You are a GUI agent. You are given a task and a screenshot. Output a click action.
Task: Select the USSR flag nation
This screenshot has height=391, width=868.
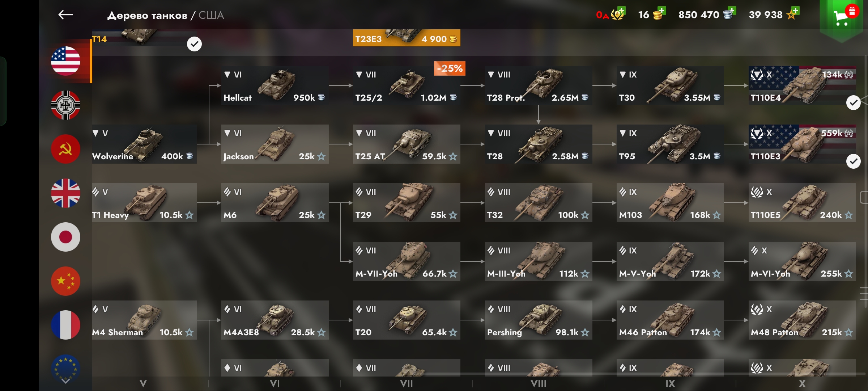tap(65, 149)
